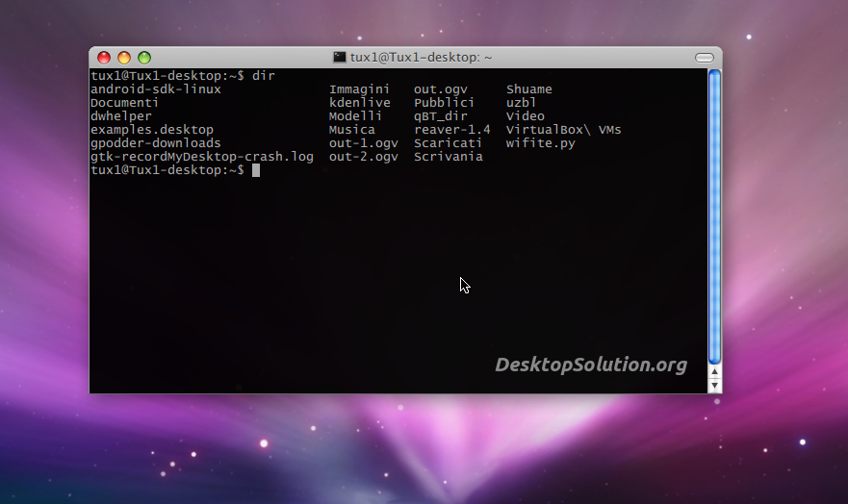Screen dimensions: 848x504
Task: Click the scrollbar up arrow
Action: [x=714, y=371]
